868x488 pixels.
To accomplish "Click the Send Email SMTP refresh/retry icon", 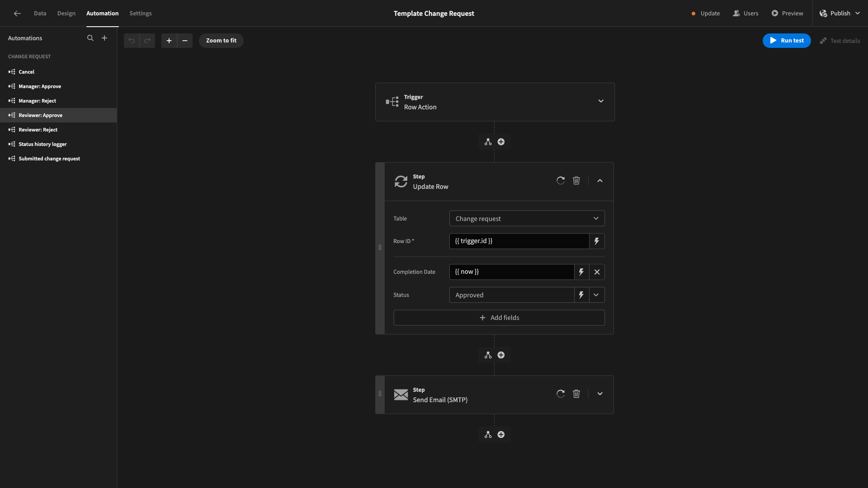I will tap(560, 394).
